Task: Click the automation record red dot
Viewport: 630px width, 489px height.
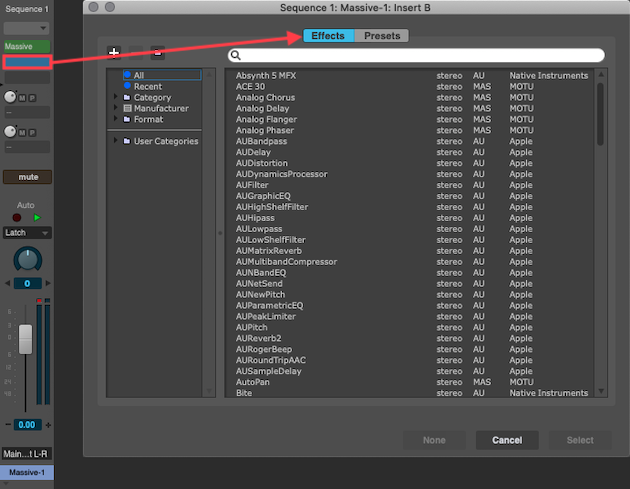Action: click(17, 217)
